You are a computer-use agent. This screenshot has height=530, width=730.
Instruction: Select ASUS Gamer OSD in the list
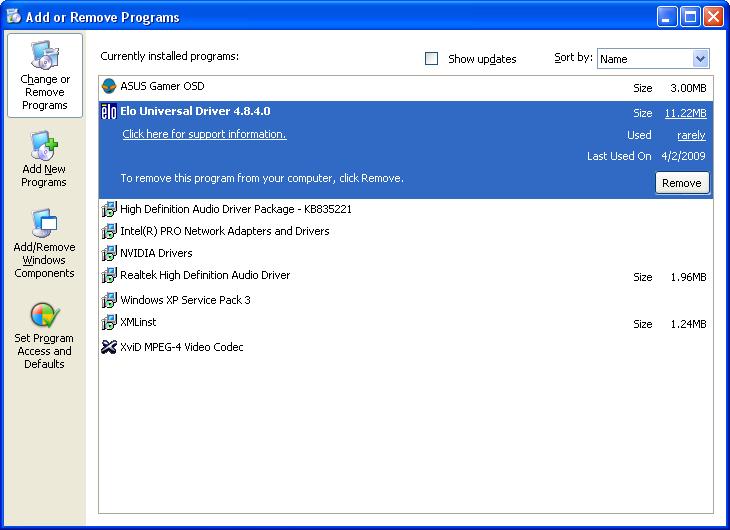[x=406, y=87]
